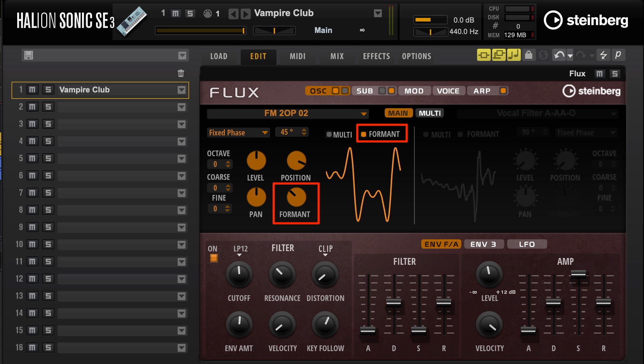Toggle the ARP on/off LED

[x=503, y=91]
